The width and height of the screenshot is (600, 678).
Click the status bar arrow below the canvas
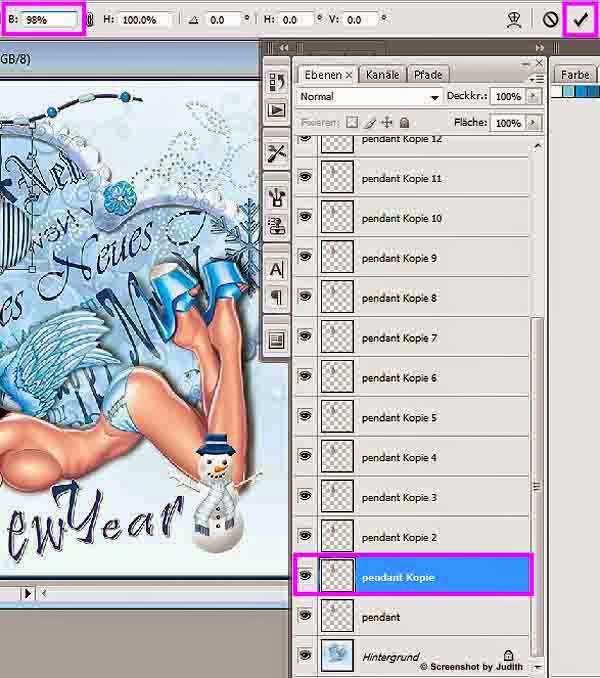[28, 593]
